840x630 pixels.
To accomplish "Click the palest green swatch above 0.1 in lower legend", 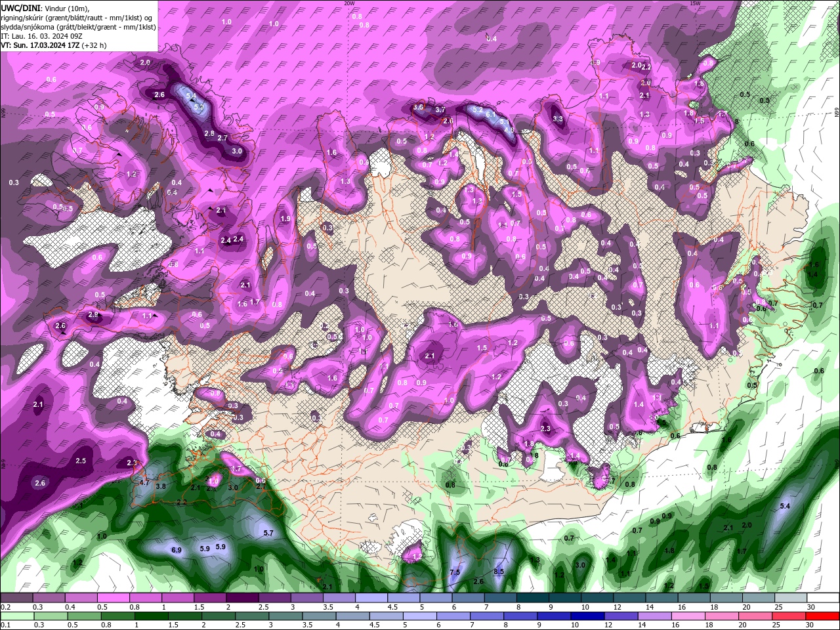I will click(16, 616).
